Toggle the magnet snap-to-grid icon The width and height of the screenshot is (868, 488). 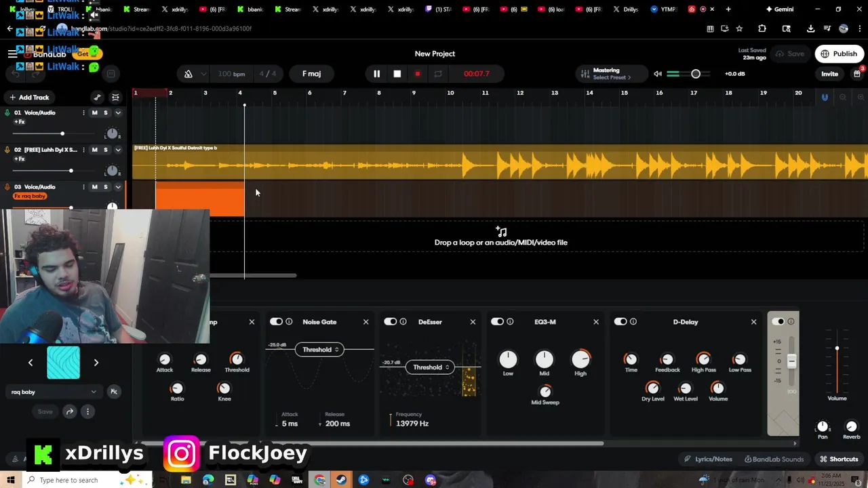[825, 98]
